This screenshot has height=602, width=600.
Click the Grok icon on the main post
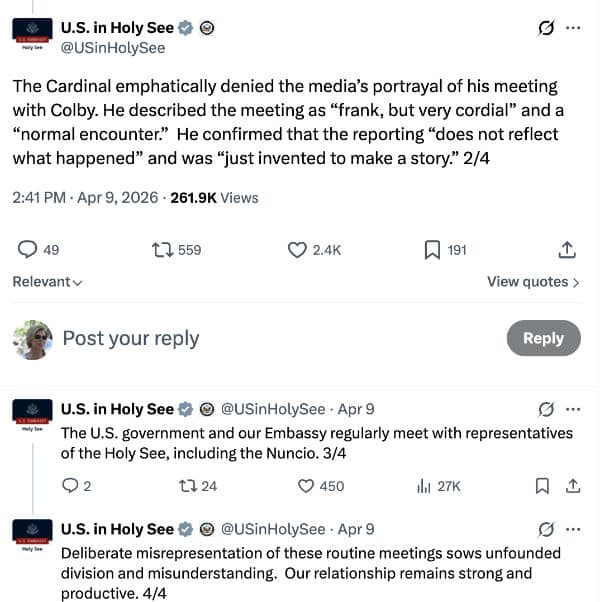tap(546, 28)
